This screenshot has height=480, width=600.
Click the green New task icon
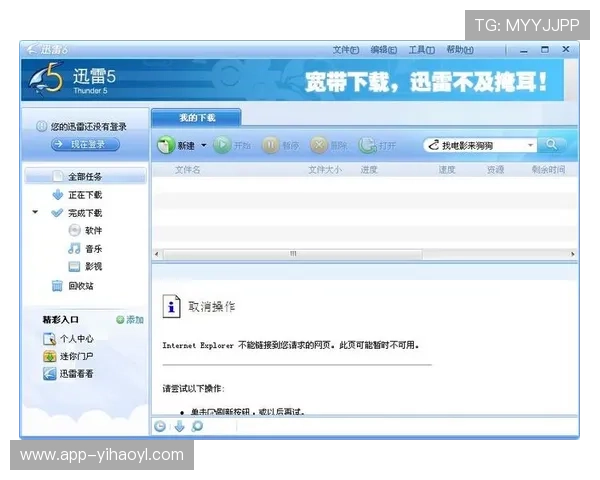(166, 145)
